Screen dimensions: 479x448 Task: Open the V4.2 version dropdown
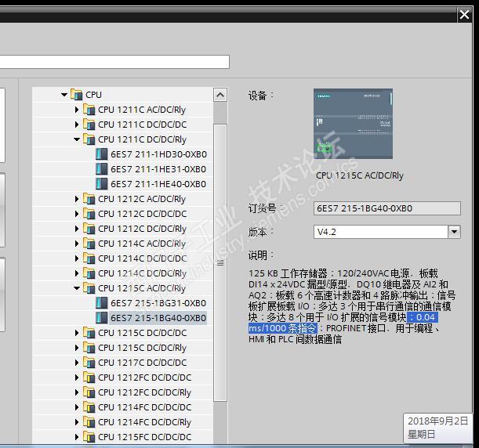[x=454, y=232]
